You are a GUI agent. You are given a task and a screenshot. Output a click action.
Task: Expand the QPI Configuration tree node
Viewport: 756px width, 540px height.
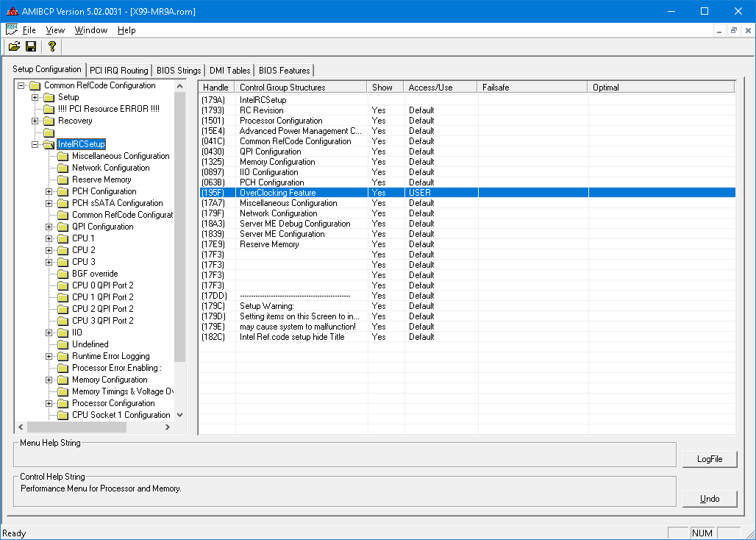[x=49, y=227]
